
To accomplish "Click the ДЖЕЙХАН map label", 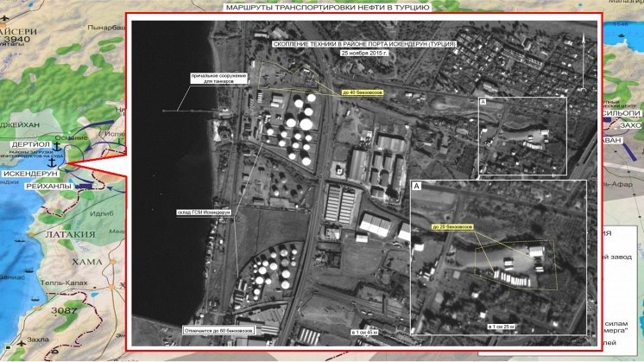I will (20, 124).
